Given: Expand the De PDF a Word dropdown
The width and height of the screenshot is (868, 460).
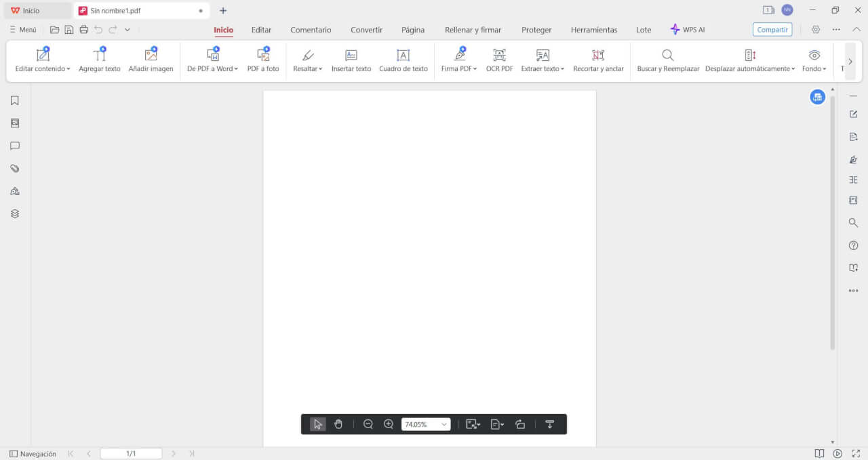Looking at the screenshot, I should click(236, 69).
